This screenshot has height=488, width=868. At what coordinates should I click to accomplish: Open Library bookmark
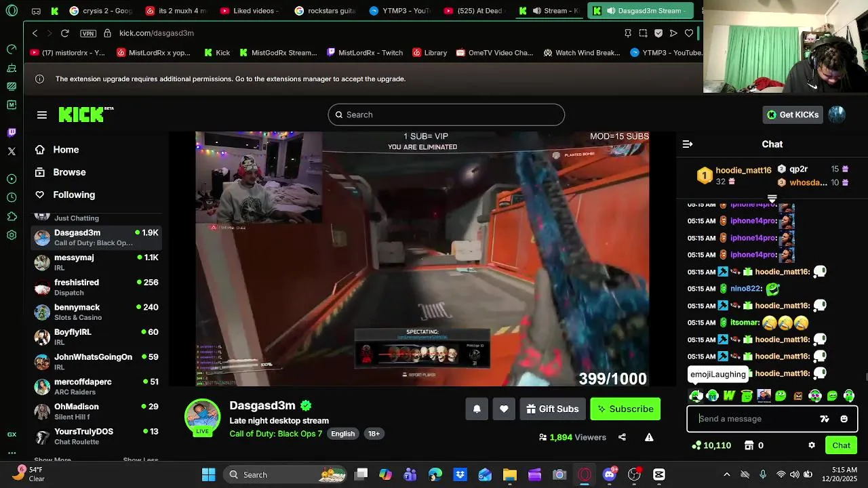pyautogui.click(x=429, y=53)
